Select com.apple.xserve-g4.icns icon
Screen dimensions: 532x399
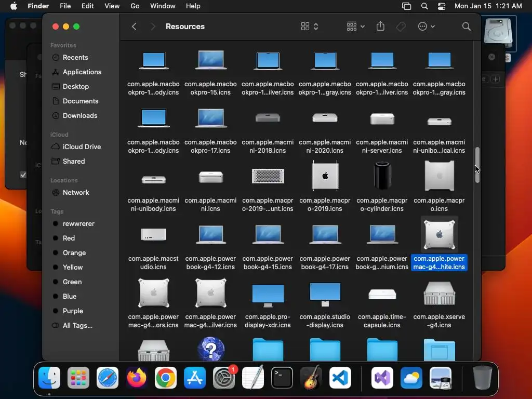tap(440, 294)
